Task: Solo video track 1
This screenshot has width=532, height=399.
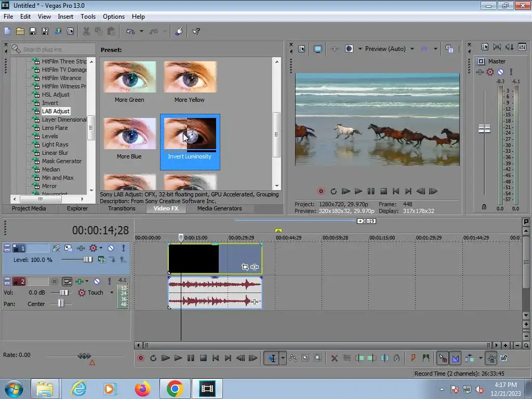Action: (124, 248)
